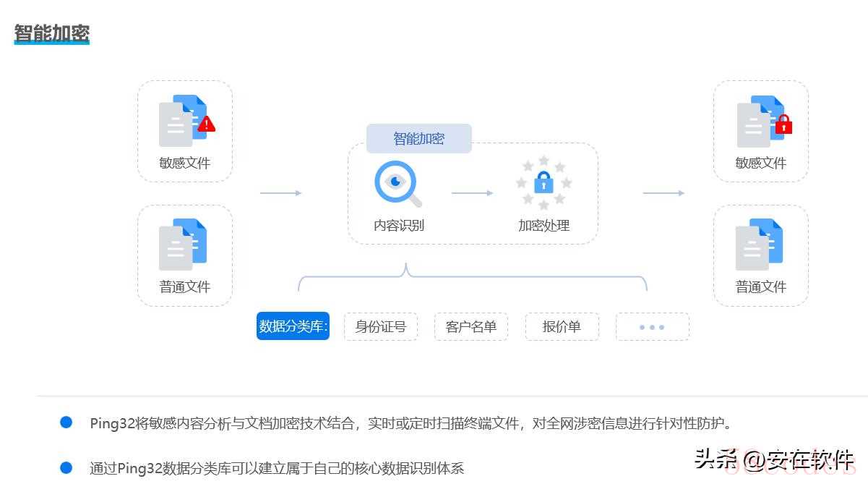Click the padlock with stars encryption icon
Image resolution: width=868 pixels, height=484 pixels.
pyautogui.click(x=543, y=182)
